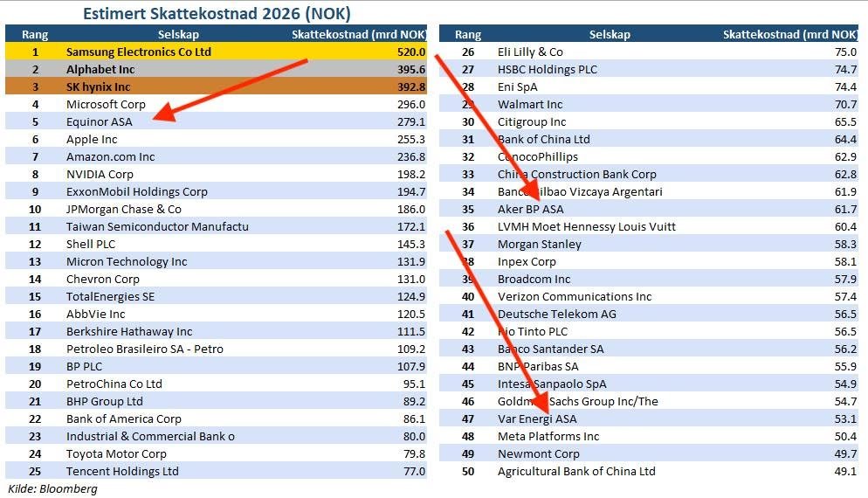Click 'Selskap' header of the left table
Viewport: 868px width, 498px height.
178,34
